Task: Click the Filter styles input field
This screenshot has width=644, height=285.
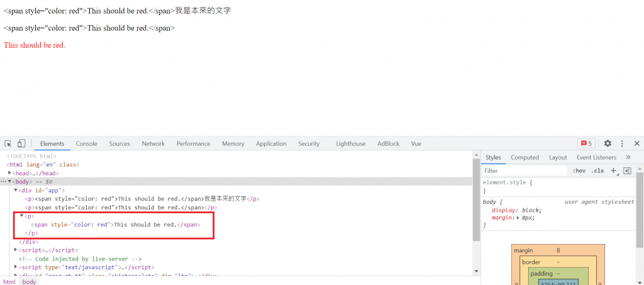Action: pyautogui.click(x=525, y=171)
